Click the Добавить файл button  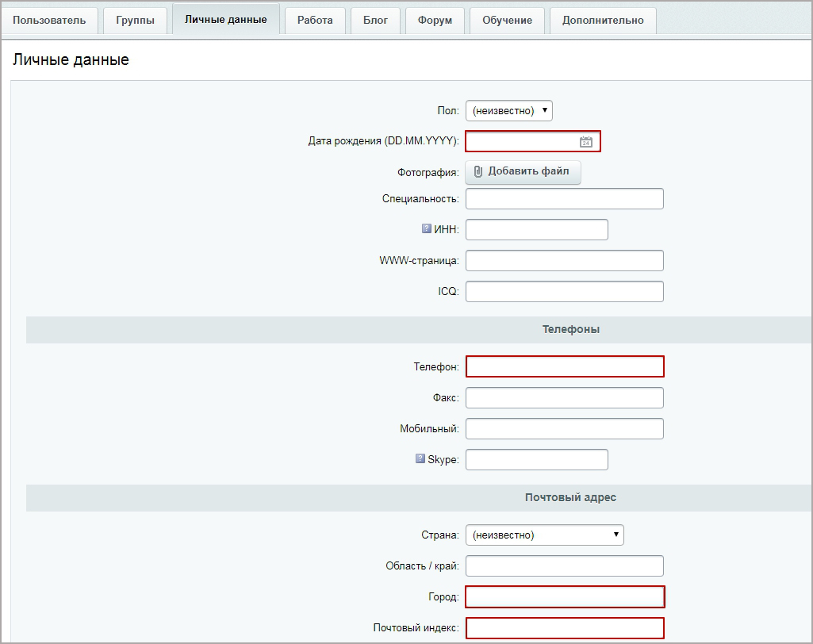(x=523, y=172)
